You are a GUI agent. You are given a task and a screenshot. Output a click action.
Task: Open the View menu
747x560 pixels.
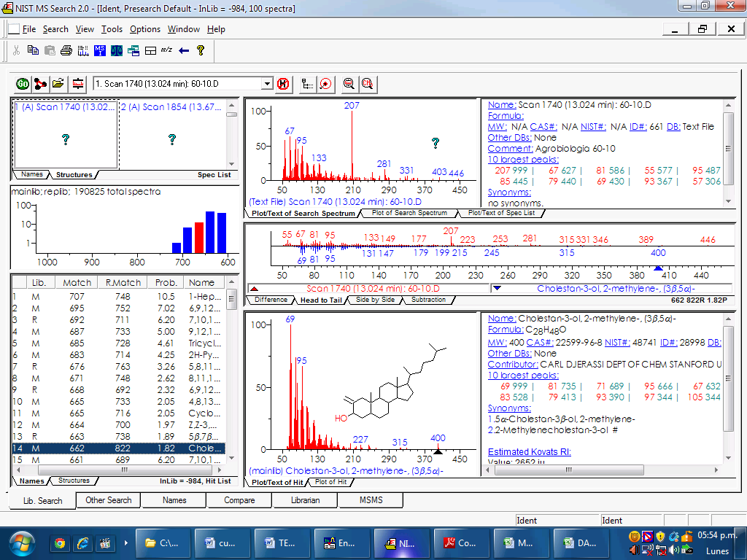[x=85, y=29]
